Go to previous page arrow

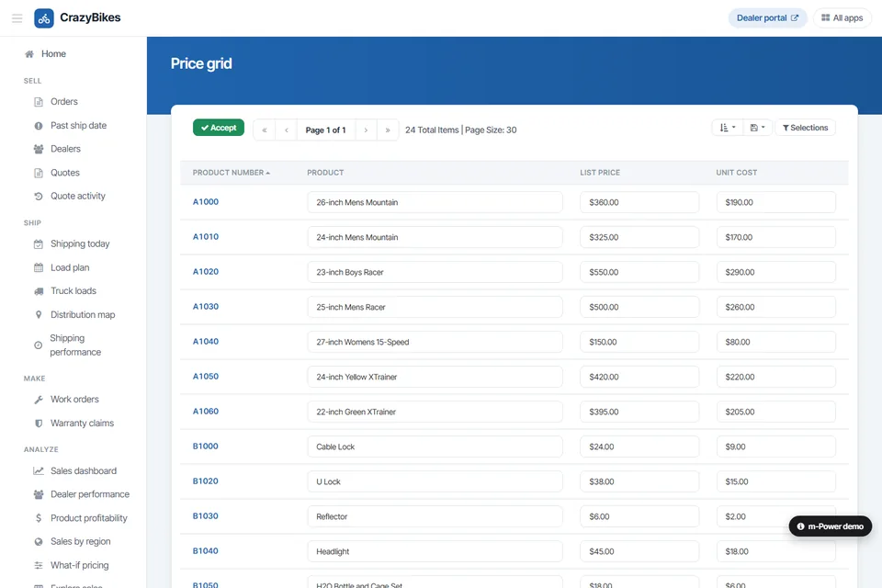(287, 130)
